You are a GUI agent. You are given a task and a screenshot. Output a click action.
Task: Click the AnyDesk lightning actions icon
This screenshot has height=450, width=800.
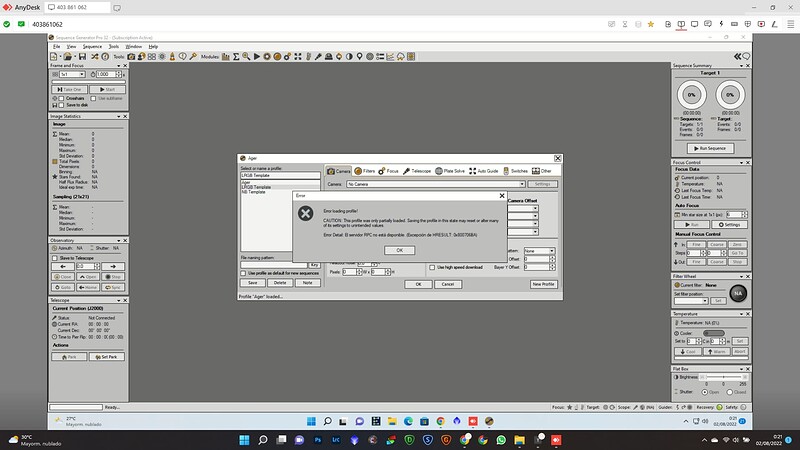[x=721, y=24]
